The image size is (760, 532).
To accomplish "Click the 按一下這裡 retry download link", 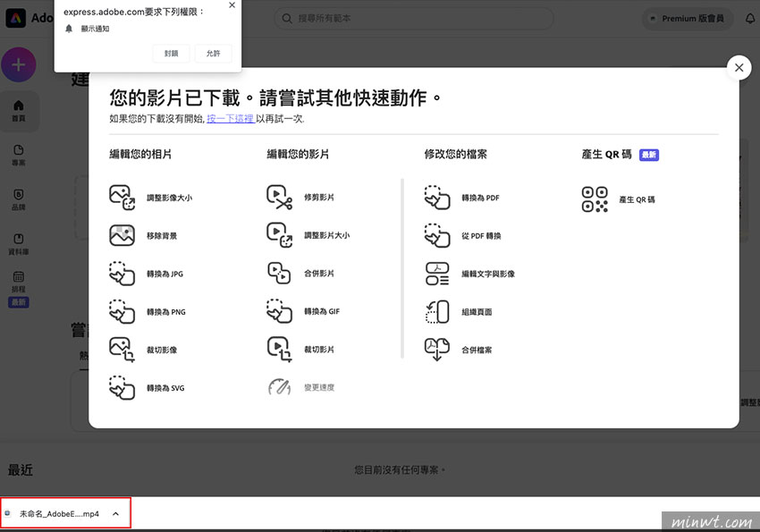I will (231, 119).
